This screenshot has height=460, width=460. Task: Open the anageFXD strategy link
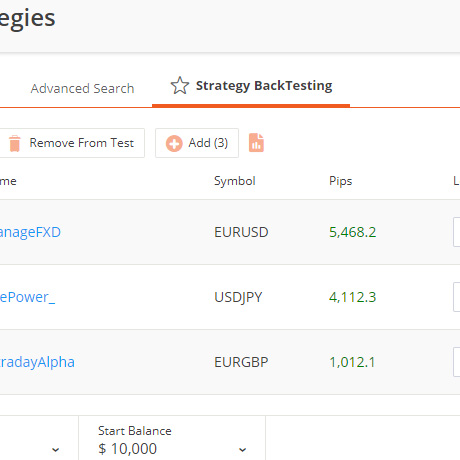point(30,232)
